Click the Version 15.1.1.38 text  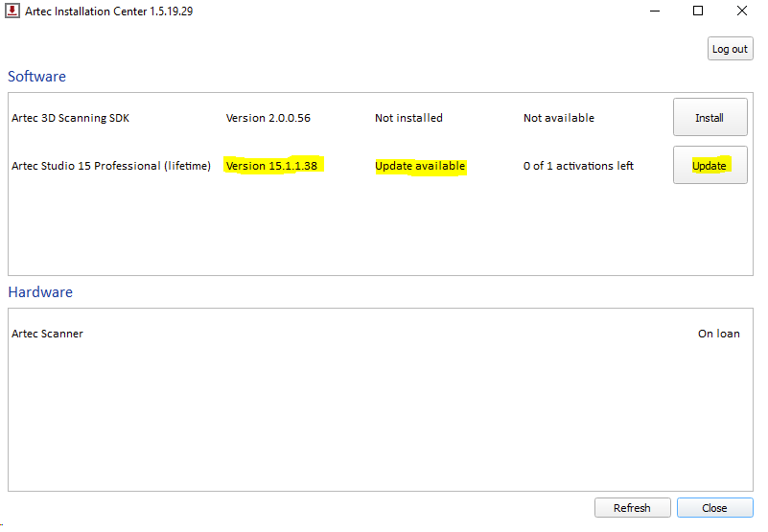(271, 166)
